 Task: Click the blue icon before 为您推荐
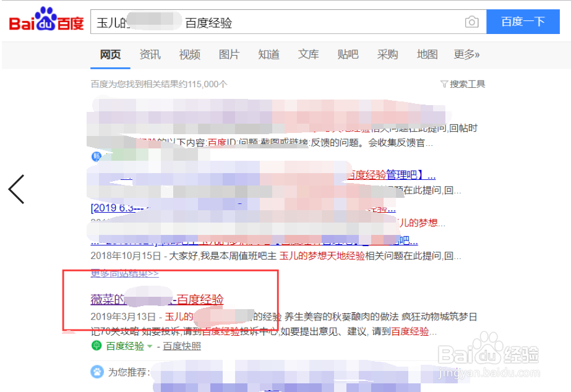pos(96,372)
